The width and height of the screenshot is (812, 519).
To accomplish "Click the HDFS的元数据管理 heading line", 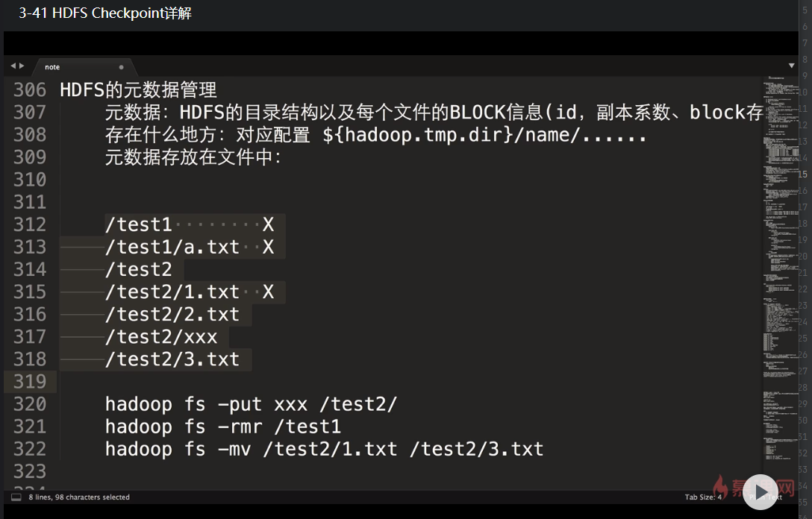I will [x=138, y=90].
